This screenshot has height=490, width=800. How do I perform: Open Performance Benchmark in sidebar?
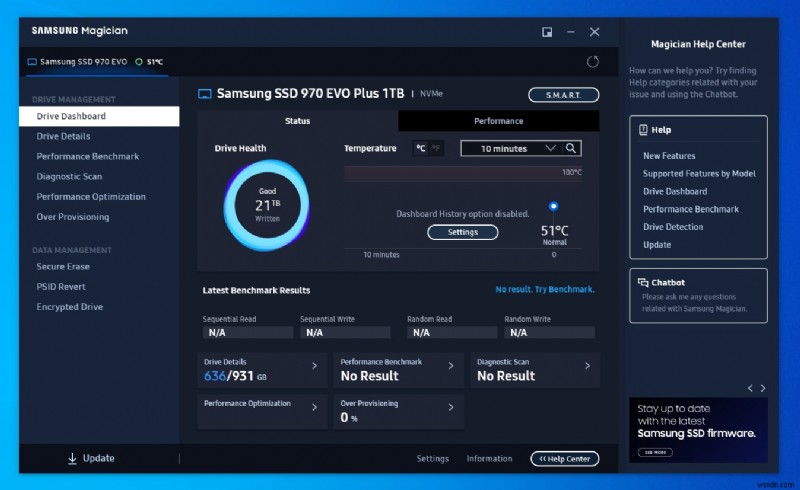88,156
